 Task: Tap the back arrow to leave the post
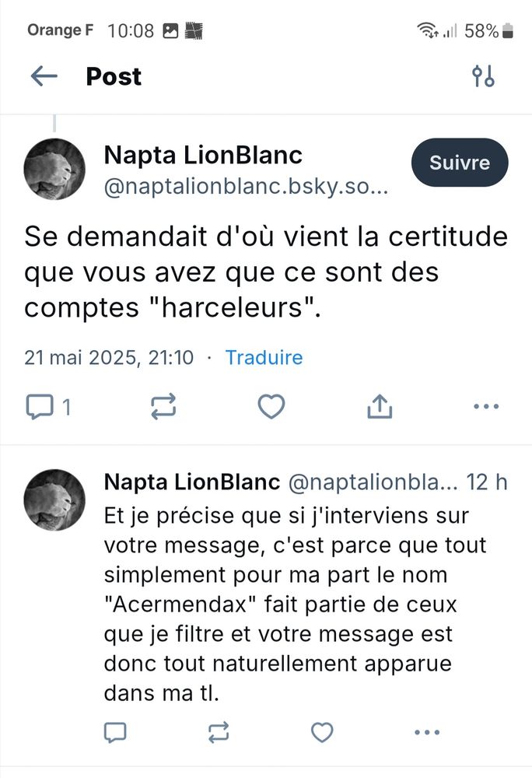44,76
